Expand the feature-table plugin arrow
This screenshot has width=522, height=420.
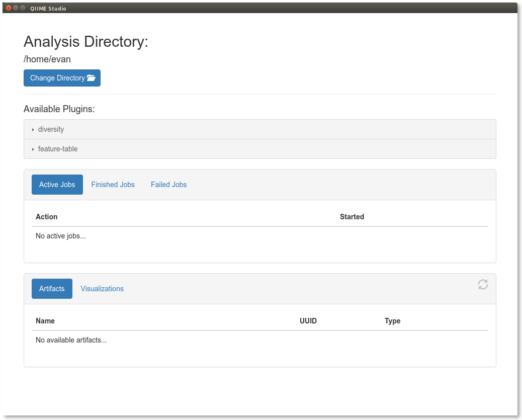point(33,149)
